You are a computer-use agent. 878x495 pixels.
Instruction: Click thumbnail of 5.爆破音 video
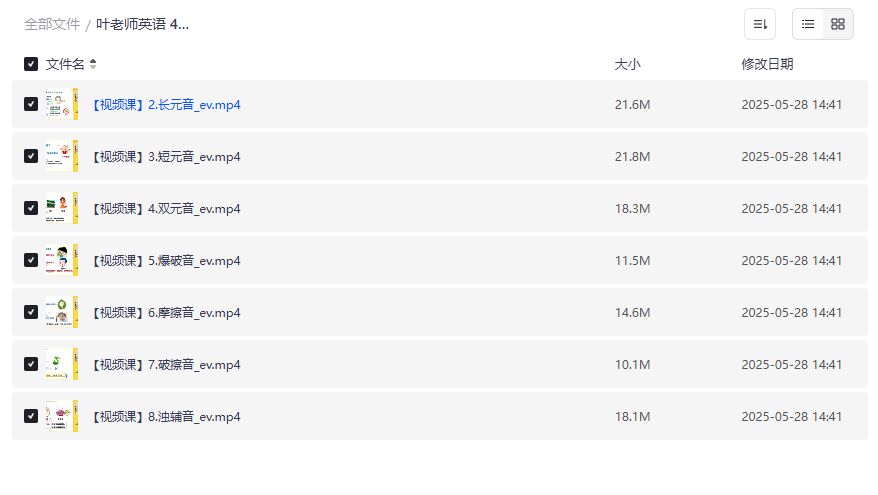pyautogui.click(x=62, y=260)
